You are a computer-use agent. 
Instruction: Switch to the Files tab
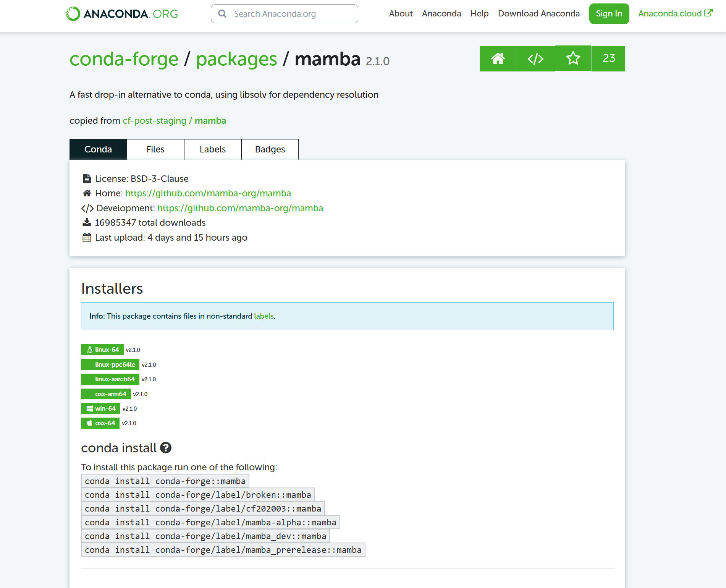[x=155, y=149]
